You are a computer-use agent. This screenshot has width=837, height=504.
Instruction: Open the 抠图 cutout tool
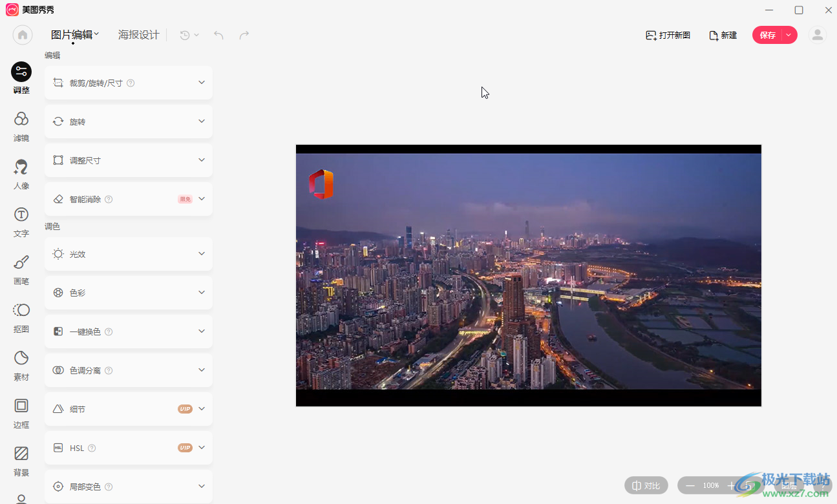[x=21, y=317]
